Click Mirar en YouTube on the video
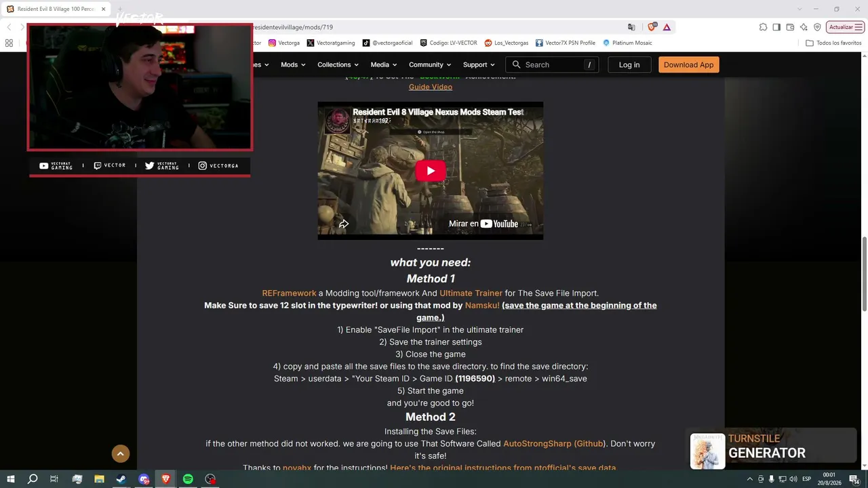This screenshot has height=488, width=868. click(484, 224)
